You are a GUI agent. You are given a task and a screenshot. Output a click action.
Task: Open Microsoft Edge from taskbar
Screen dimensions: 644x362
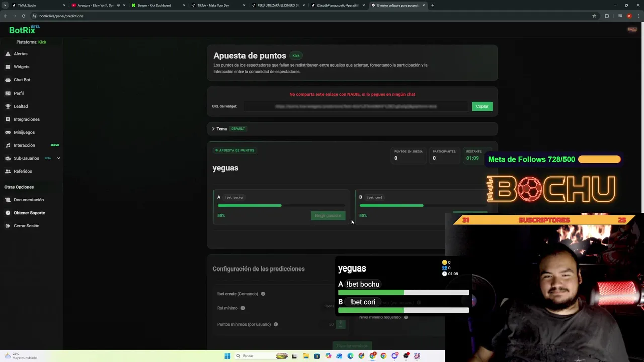click(x=350, y=356)
